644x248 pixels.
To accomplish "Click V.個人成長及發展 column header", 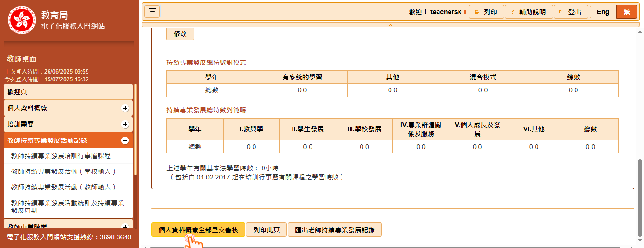I will [x=478, y=129].
